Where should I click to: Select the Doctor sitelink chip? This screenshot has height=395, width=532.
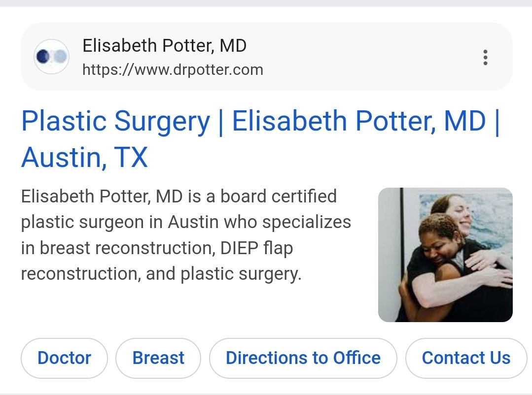[x=64, y=358]
